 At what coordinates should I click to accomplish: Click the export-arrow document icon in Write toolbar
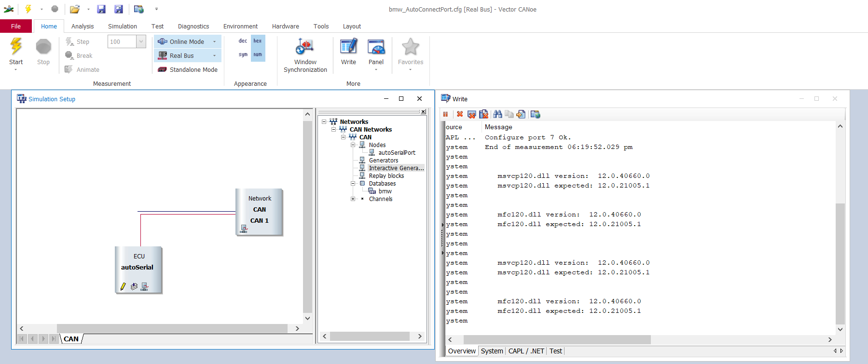point(521,114)
